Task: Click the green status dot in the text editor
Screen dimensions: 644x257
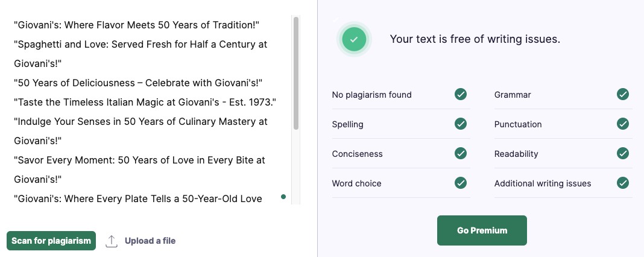Action: [283, 197]
